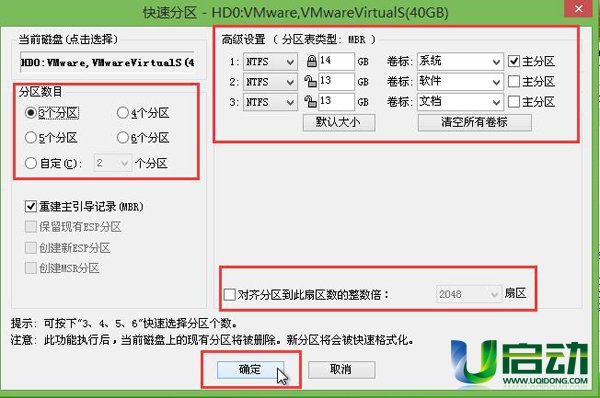
Task: Select the 自定 custom partition radio button
Action: click(x=31, y=163)
